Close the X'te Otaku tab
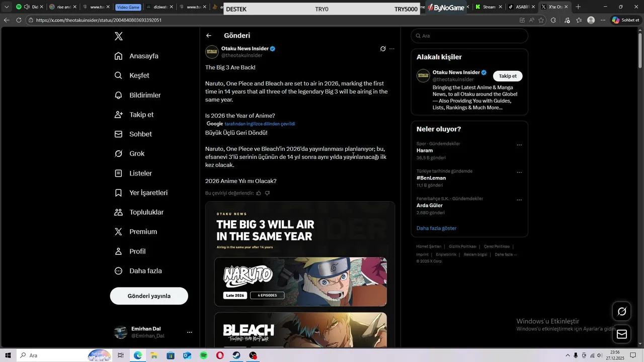This screenshot has width=644, height=362. [567, 7]
